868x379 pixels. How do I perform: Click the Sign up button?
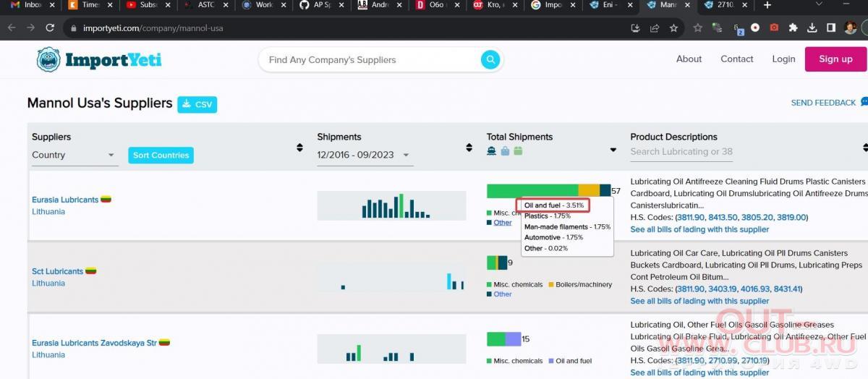pyautogui.click(x=835, y=59)
